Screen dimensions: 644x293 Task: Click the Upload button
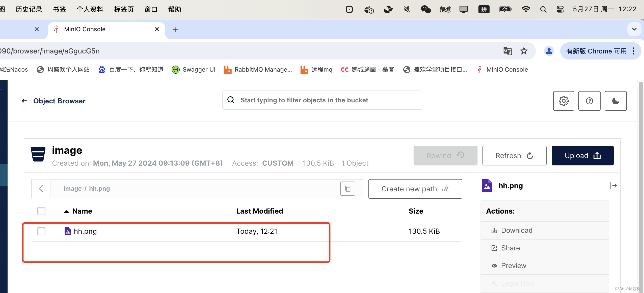click(582, 156)
